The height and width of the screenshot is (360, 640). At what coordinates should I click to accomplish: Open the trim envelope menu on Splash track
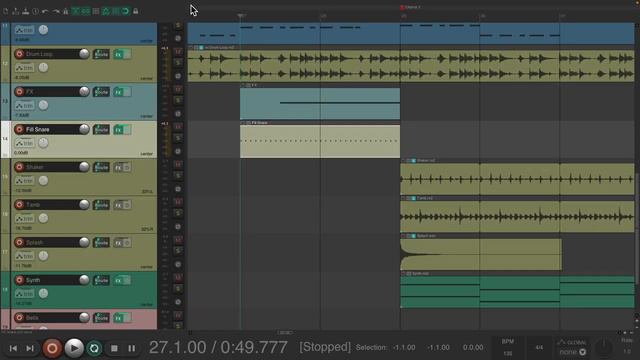coord(24,256)
